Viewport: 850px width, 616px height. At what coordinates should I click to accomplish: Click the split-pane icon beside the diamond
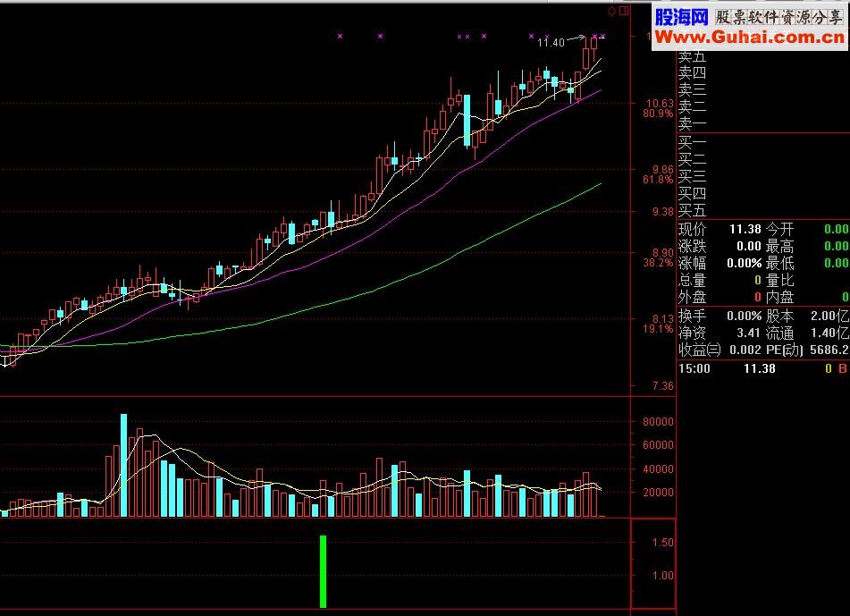coord(624,11)
